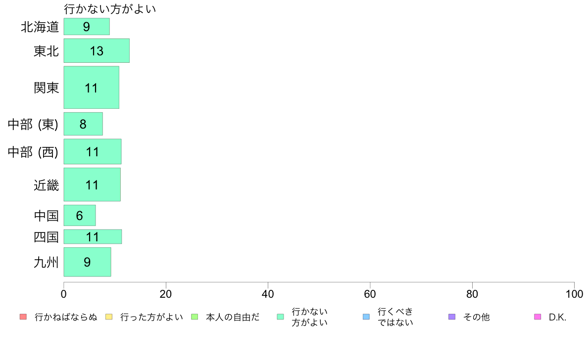Select the 近畿 bar showing 11
Viewport: 588px width, 364px height.
(92, 184)
